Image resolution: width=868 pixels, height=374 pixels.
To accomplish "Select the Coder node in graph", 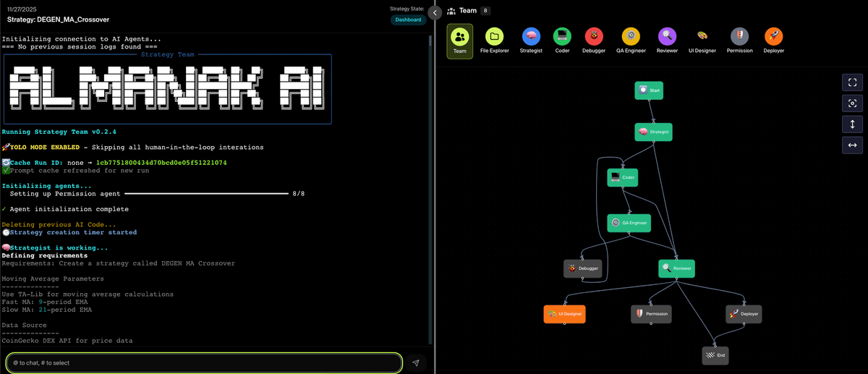I will [624, 177].
